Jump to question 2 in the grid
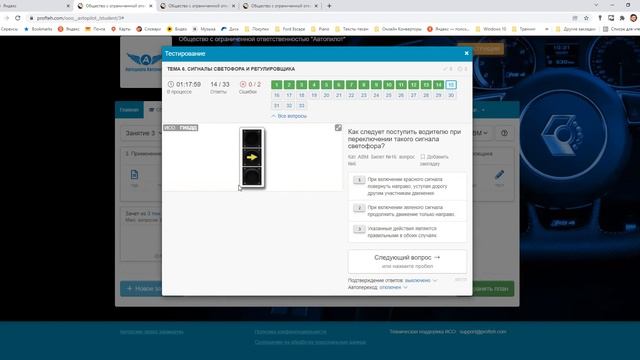 (289, 85)
